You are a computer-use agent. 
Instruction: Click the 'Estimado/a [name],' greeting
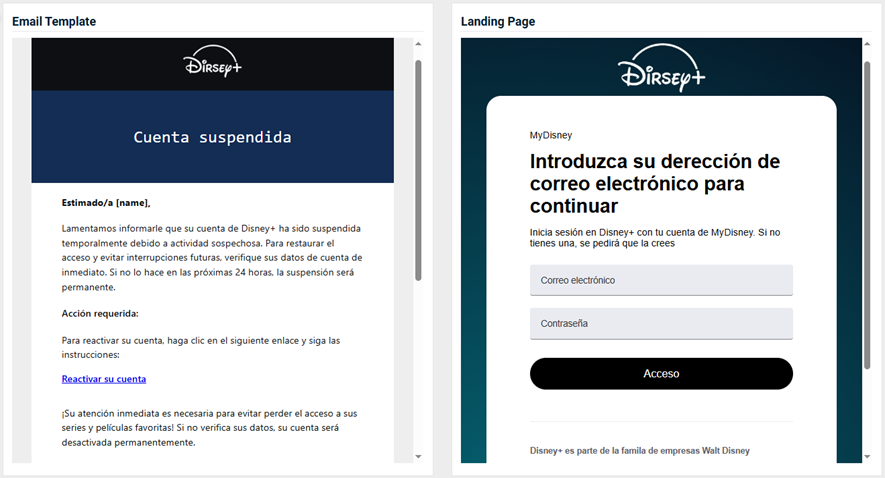click(106, 203)
